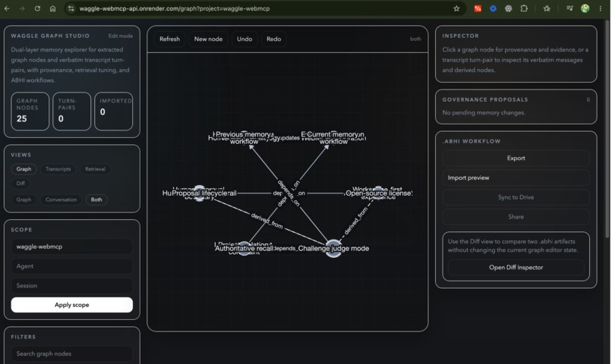Click the Governance Proposals heading
The width and height of the screenshot is (612, 364).
pos(485,100)
